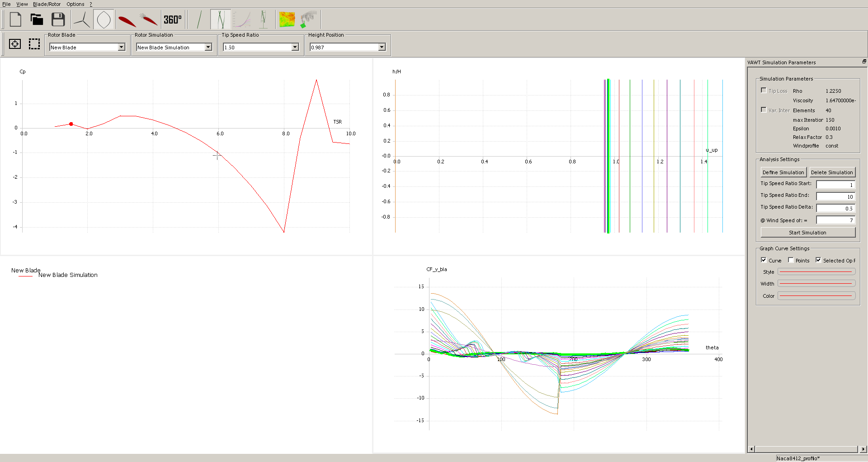Expand the Height Position dropdown
The image size is (868, 462).
pyautogui.click(x=348, y=47)
